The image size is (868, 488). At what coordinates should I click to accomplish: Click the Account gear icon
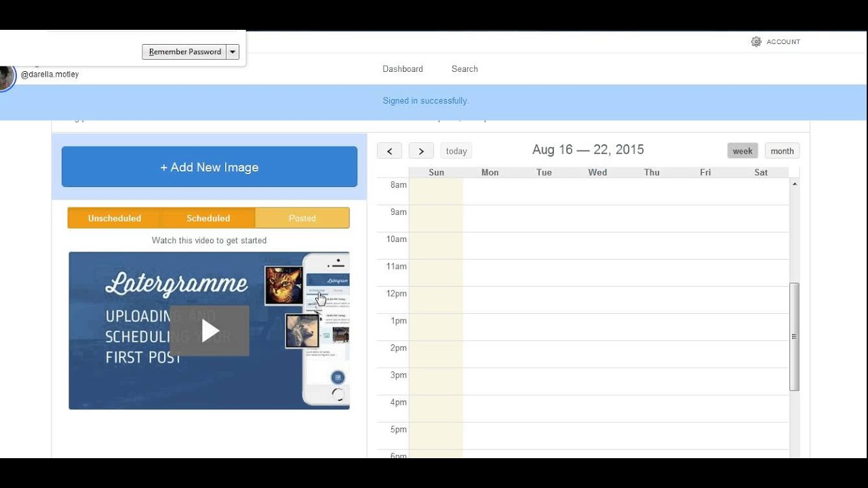coord(756,42)
